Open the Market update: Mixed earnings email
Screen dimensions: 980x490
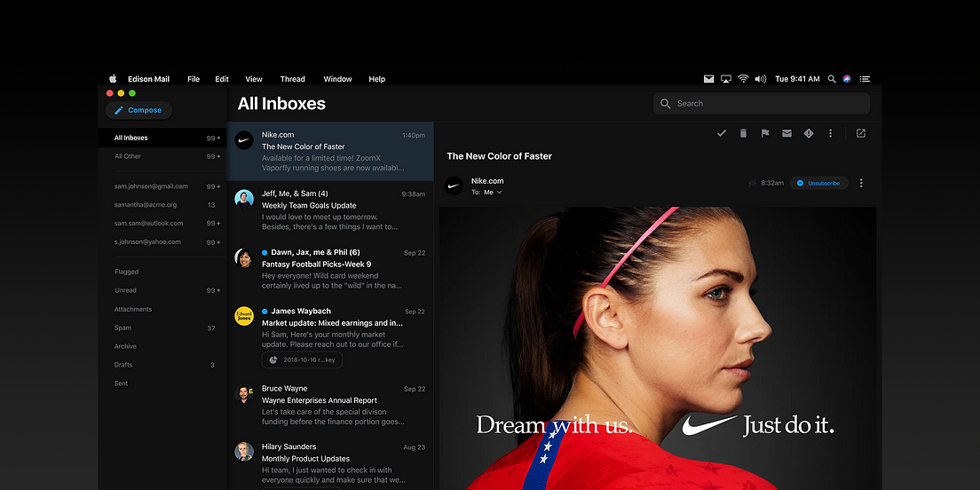(x=330, y=337)
